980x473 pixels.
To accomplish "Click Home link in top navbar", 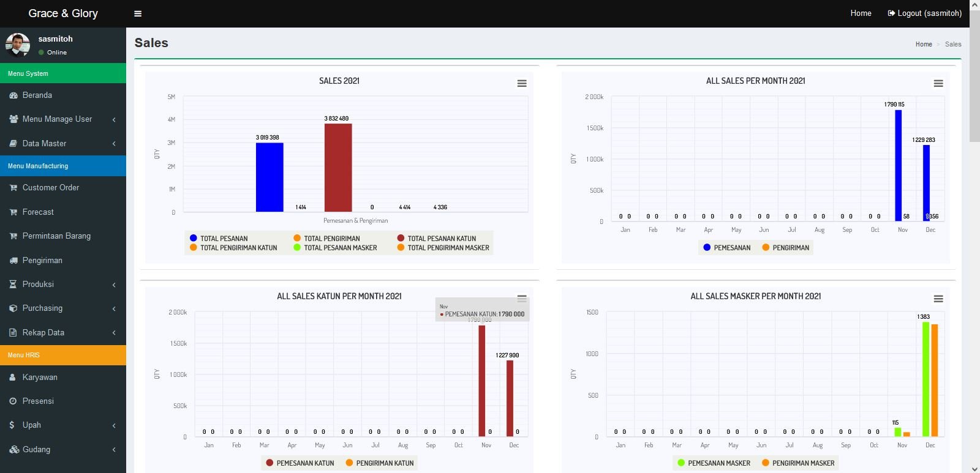I will pyautogui.click(x=861, y=13).
